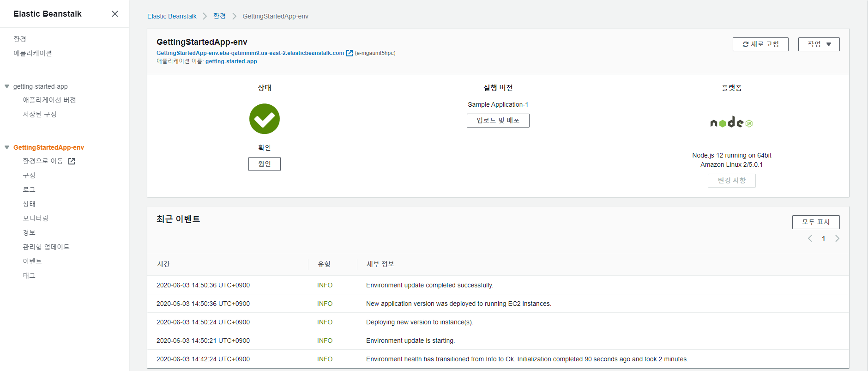The image size is (868, 371).
Task: Click 'Deploying new version to instance(s).' event
Action: [x=420, y=322]
